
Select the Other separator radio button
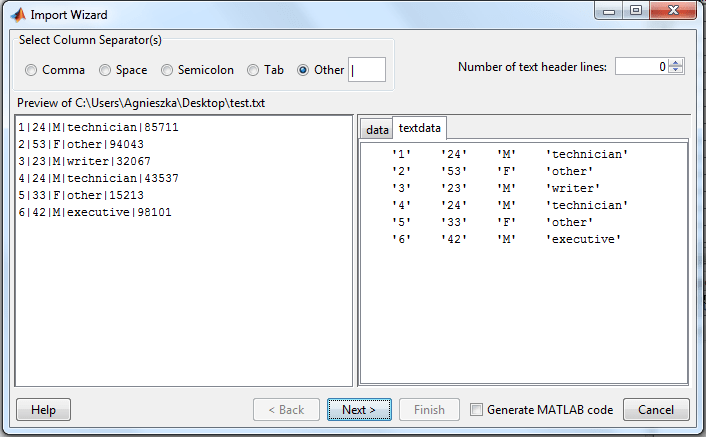click(303, 70)
